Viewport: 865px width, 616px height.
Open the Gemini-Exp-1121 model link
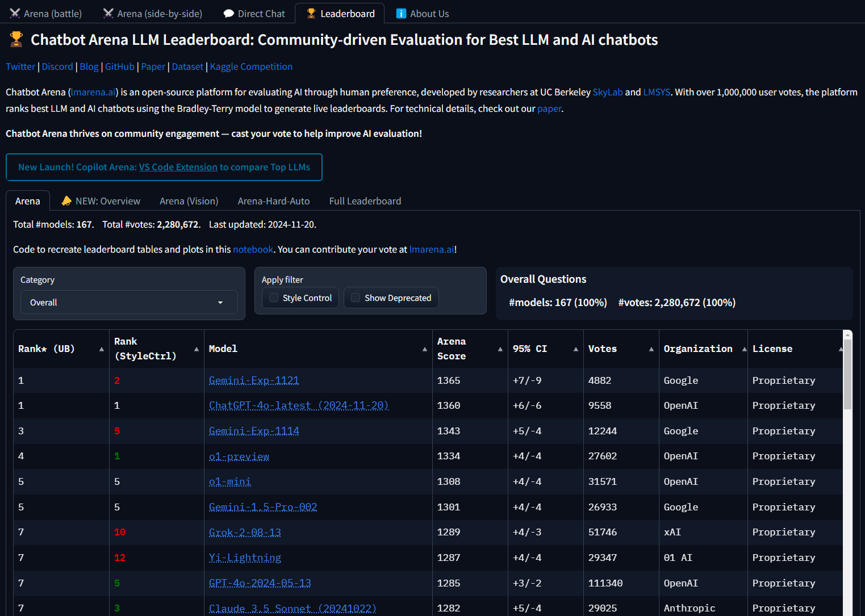(254, 380)
